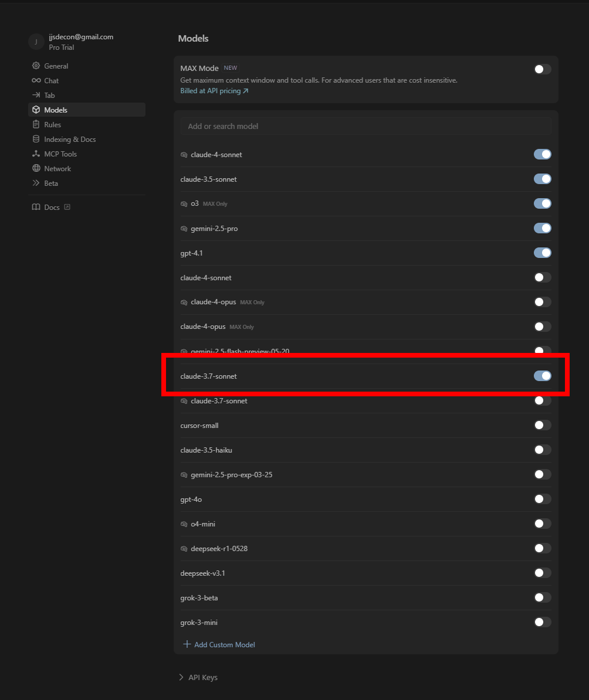Turn on the deepseek-r1-0528 toggle

543,548
